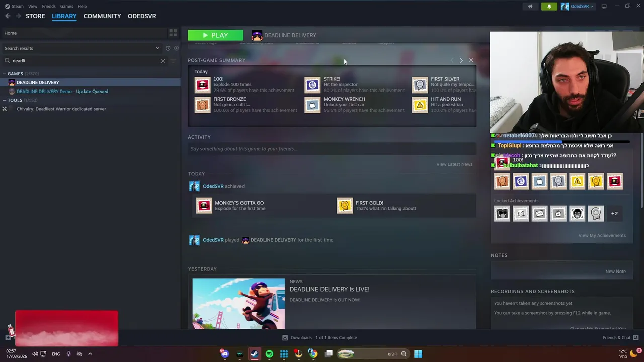The image size is (644, 362).
Task: Navigate forward with the right arrow
Action: (x=18, y=16)
